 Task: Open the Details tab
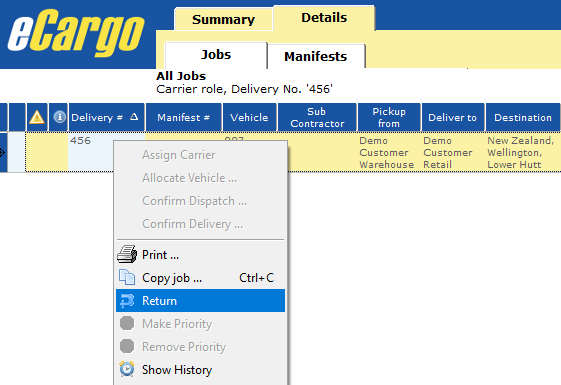[x=324, y=18]
